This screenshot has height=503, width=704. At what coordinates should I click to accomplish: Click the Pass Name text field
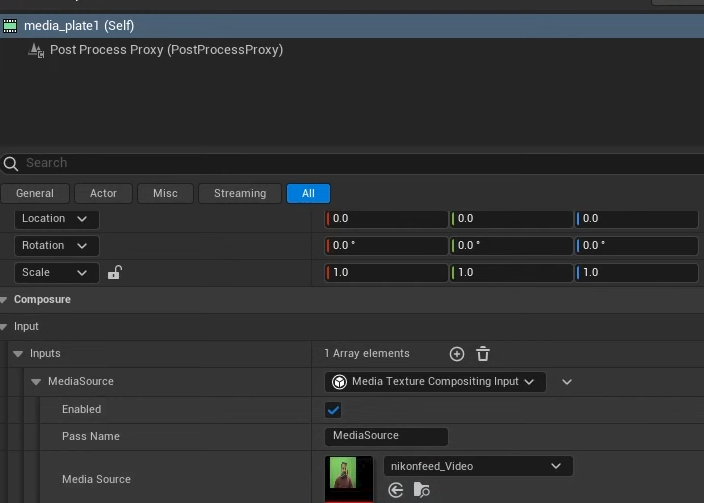coord(386,436)
